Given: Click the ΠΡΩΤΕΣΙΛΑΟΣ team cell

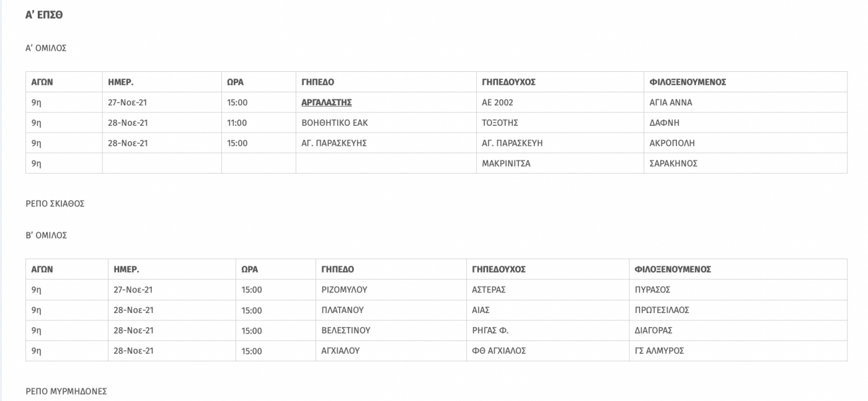Looking at the screenshot, I should coord(738,310).
